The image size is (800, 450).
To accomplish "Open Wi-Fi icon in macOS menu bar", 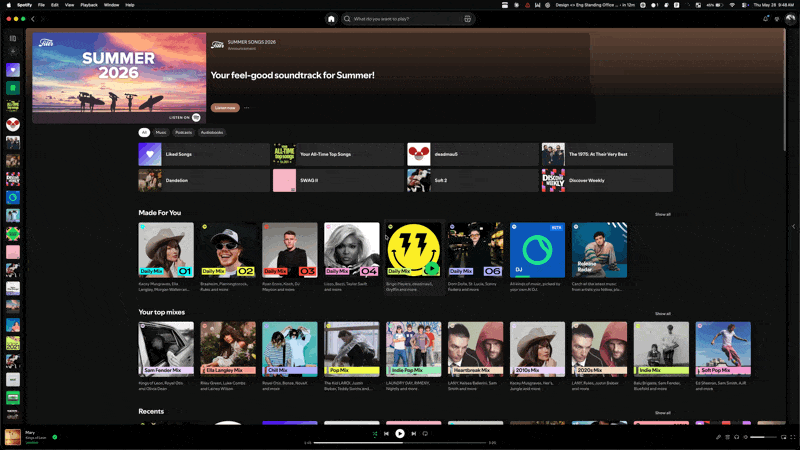I will pyautogui.click(x=732, y=5).
